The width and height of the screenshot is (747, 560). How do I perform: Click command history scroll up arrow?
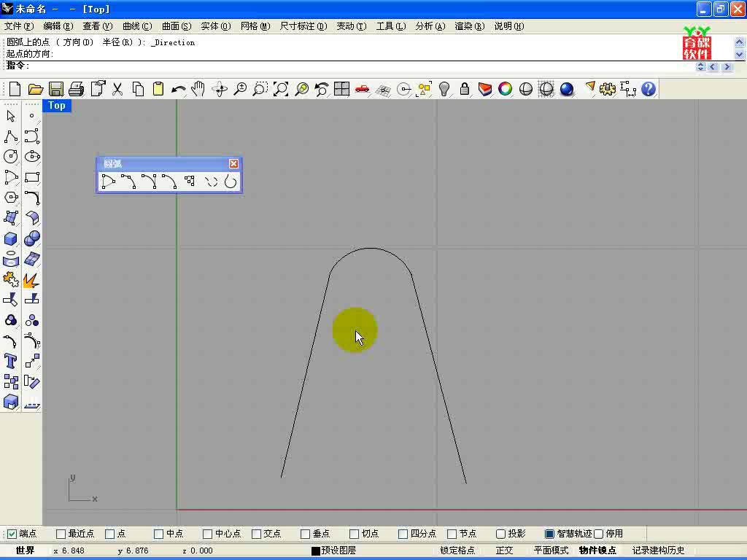click(740, 42)
